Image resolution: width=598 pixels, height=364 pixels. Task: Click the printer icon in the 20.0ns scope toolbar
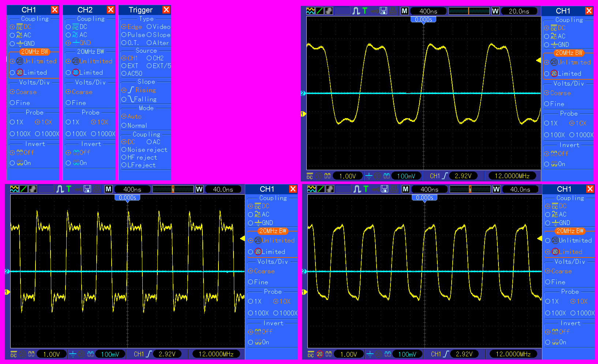(392, 11)
